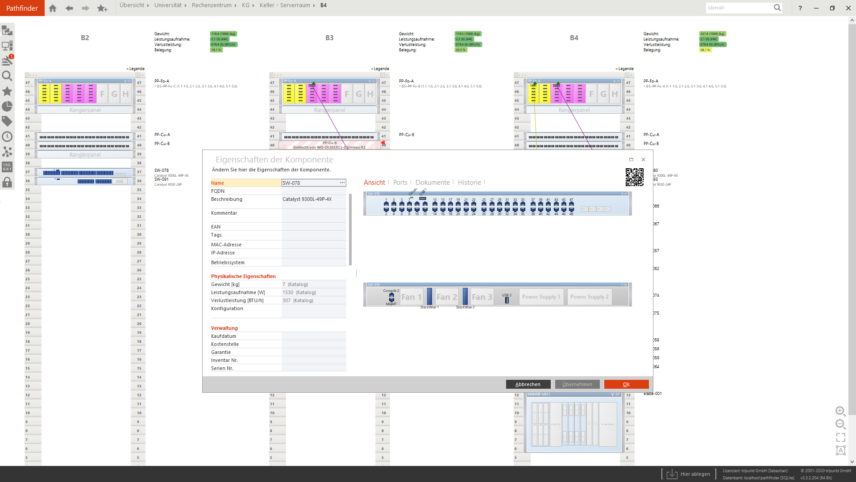Switch to the Ports tab

click(x=400, y=183)
